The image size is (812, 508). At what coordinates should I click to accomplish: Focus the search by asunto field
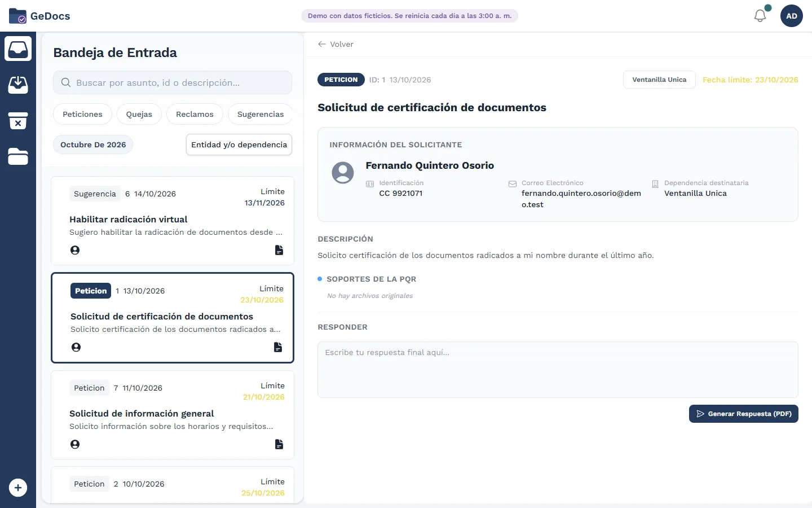click(x=173, y=82)
